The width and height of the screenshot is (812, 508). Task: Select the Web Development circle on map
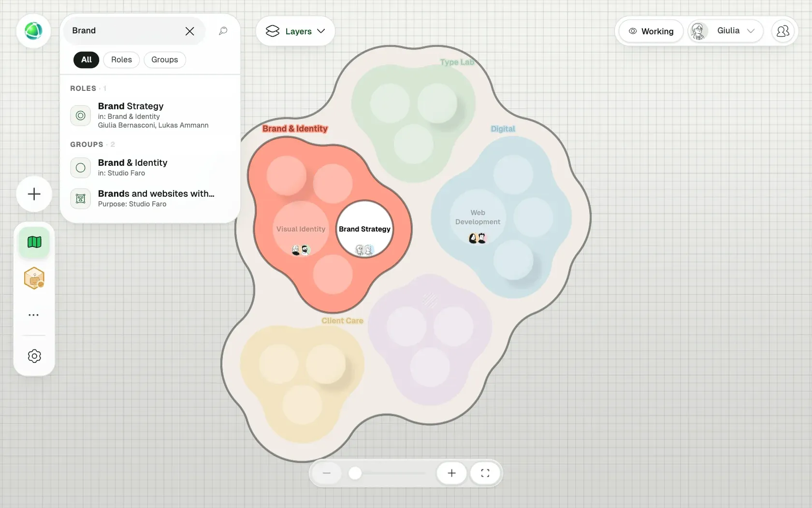tap(478, 217)
